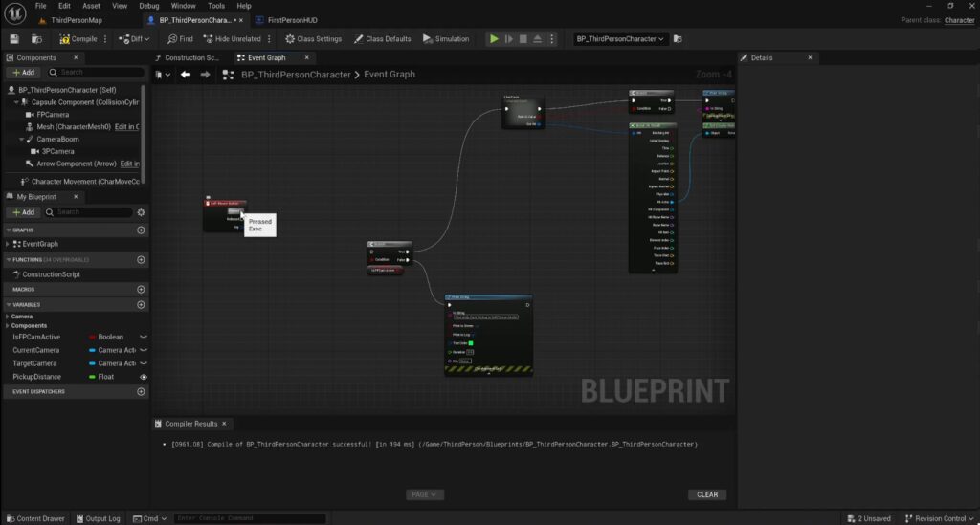Open the Window menu
Image resolution: width=980 pixels, height=525 pixels.
[x=183, y=6]
